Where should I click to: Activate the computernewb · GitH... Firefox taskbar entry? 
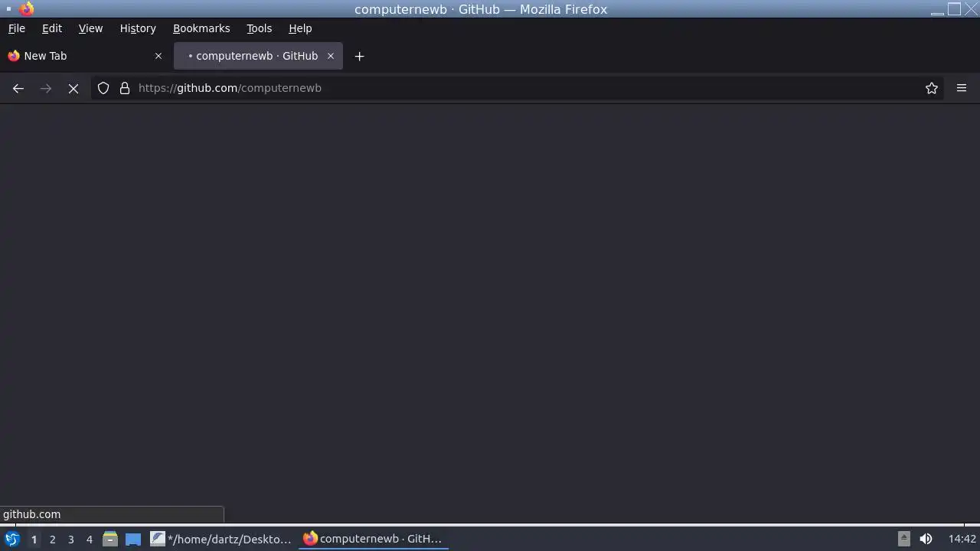coord(373,539)
